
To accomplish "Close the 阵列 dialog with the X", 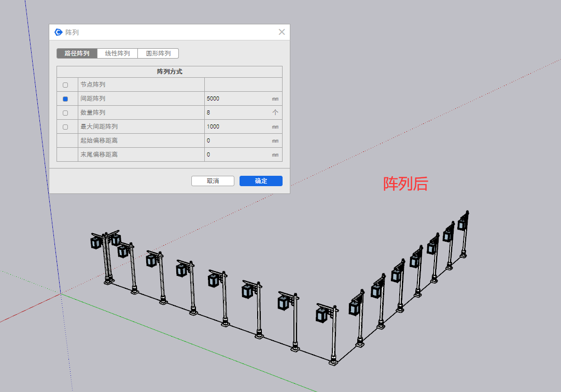I will [282, 32].
